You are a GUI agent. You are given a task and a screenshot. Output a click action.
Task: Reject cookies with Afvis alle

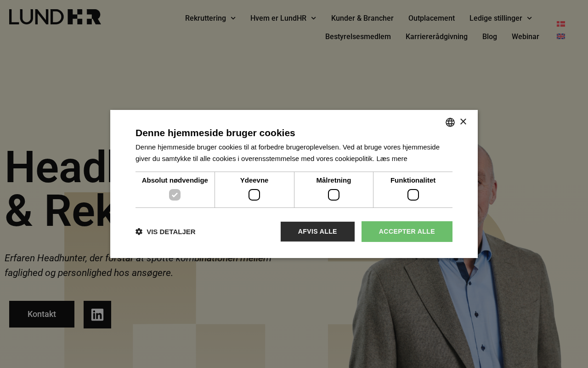(317, 231)
